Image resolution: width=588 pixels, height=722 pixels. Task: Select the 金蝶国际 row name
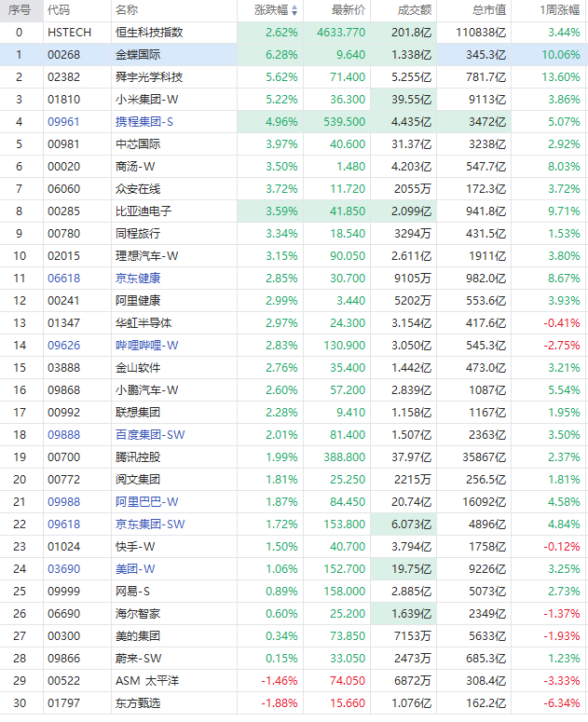(x=138, y=55)
